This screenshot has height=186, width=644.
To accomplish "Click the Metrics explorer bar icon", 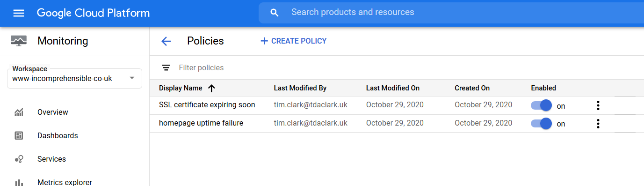I will (x=19, y=183).
